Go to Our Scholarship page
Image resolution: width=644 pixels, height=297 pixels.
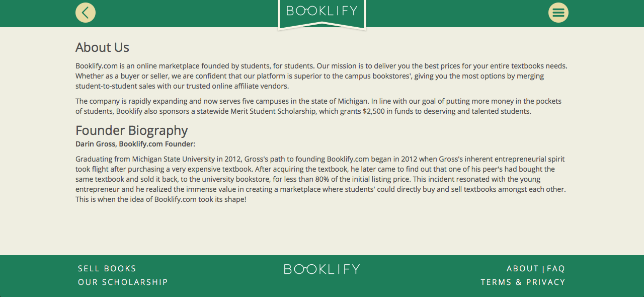coord(123,282)
